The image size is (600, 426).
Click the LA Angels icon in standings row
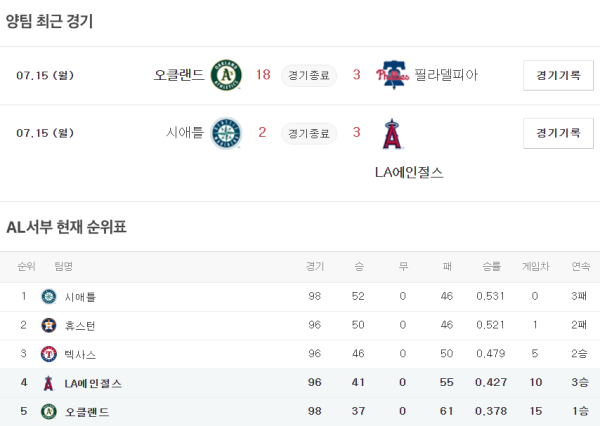tap(48, 383)
